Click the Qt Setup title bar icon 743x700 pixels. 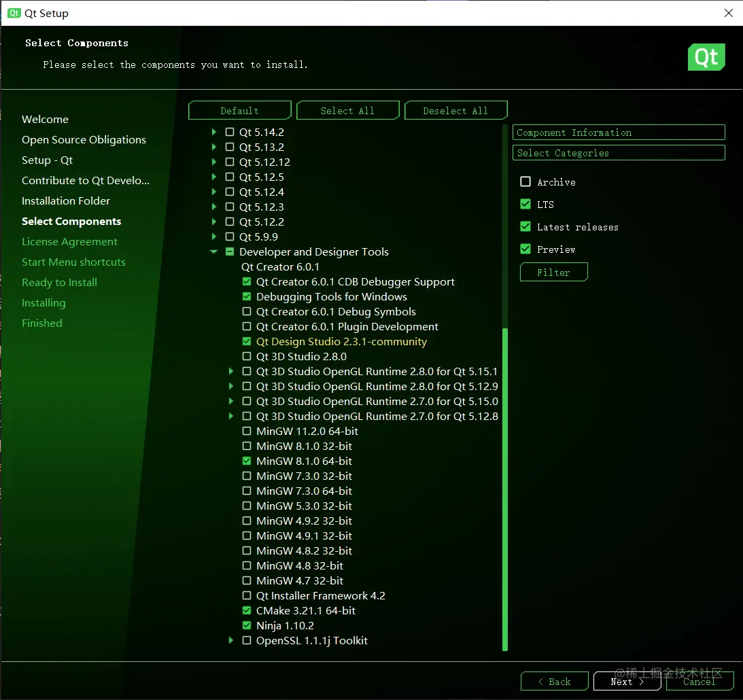14,13
